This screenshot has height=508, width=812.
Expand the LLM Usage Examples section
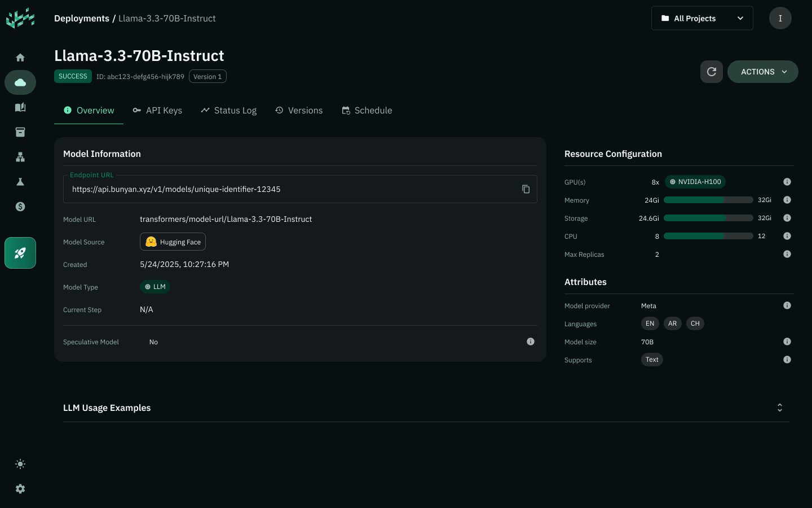pyautogui.click(x=780, y=408)
